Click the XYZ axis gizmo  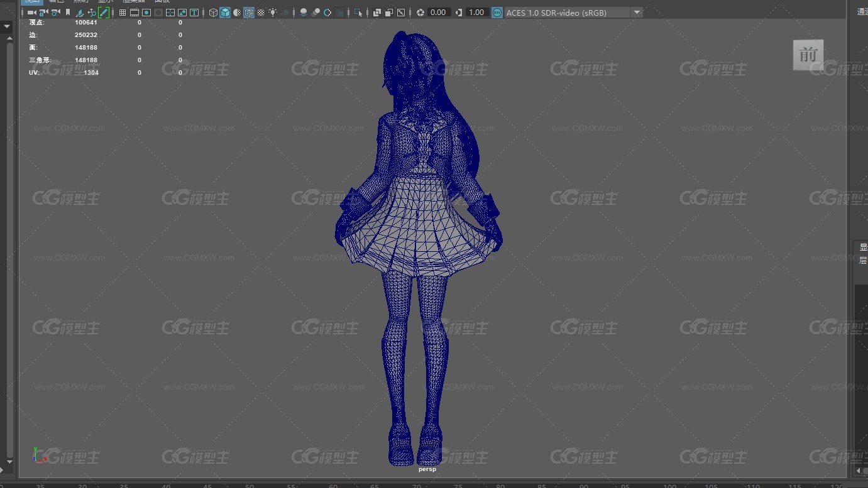(x=38, y=455)
